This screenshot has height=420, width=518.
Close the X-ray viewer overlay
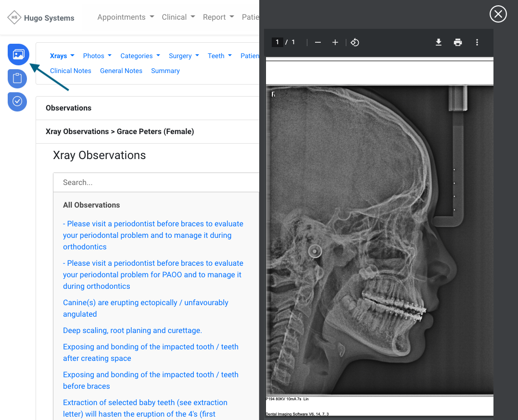pos(498,14)
